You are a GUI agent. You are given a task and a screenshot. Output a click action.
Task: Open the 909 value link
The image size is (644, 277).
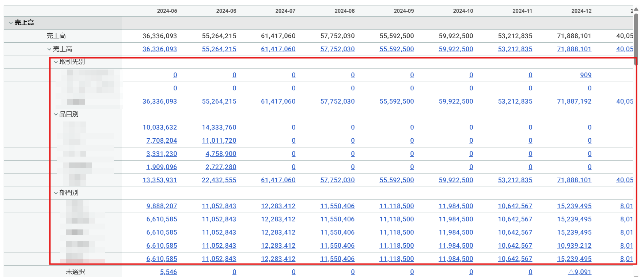(x=586, y=75)
